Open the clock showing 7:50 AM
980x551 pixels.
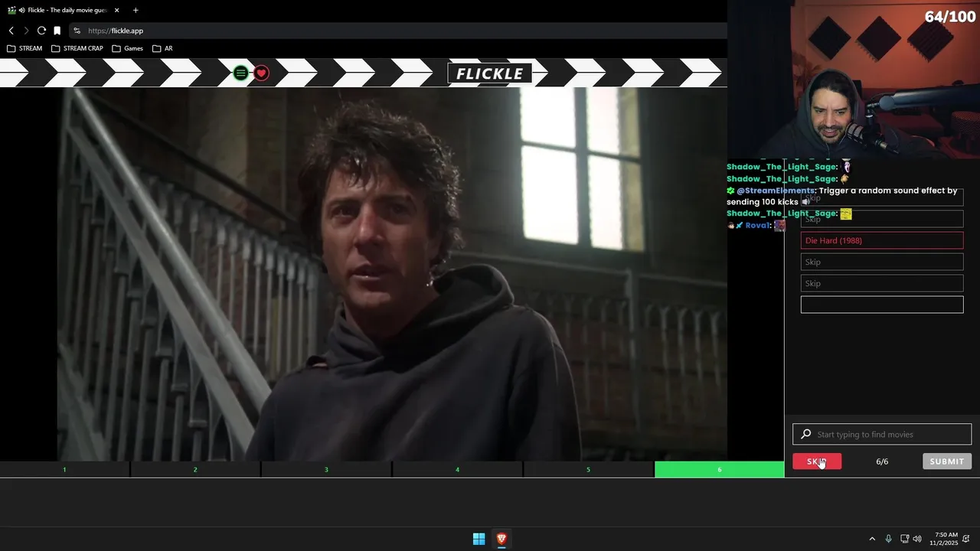tap(944, 539)
